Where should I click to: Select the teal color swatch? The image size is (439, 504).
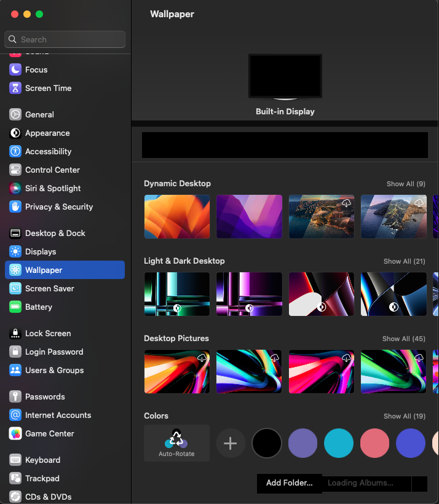tap(338, 443)
